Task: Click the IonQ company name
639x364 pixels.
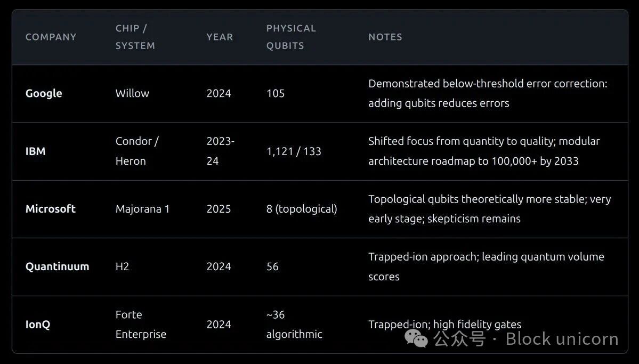Action: (x=38, y=325)
